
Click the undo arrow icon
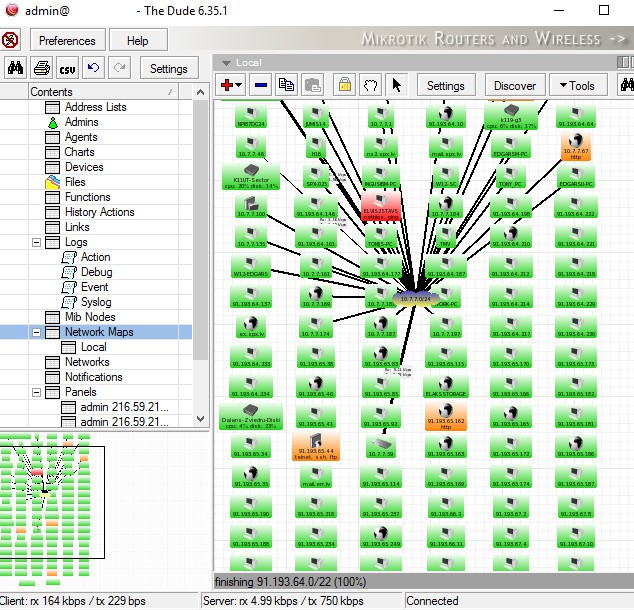93,68
